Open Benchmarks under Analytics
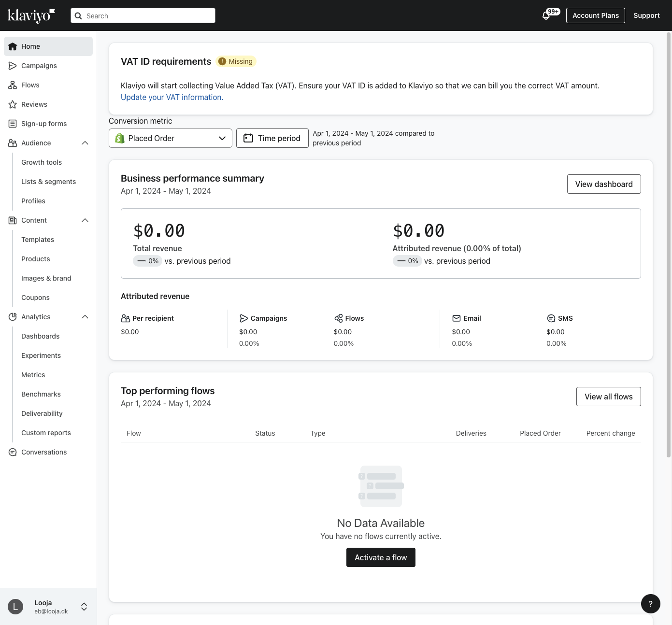The image size is (672, 625). coord(41,394)
